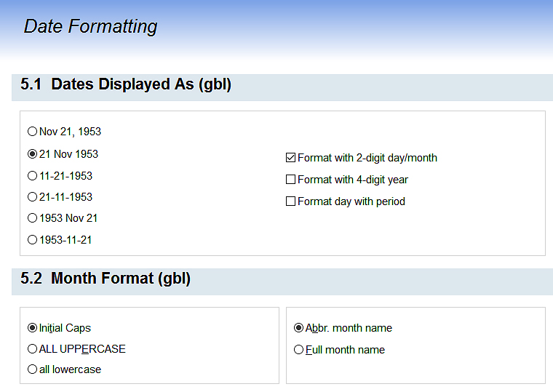Click the 'Full month name' label text
Image resolution: width=553 pixels, height=392 pixels.
[x=345, y=350]
